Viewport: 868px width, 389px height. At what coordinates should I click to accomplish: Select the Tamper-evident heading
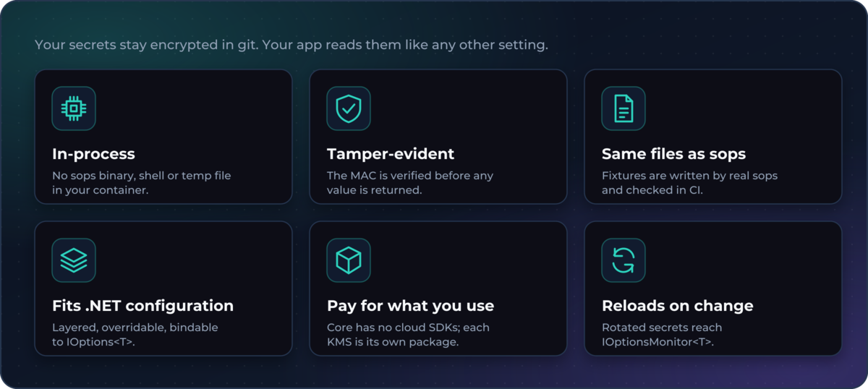(x=391, y=154)
